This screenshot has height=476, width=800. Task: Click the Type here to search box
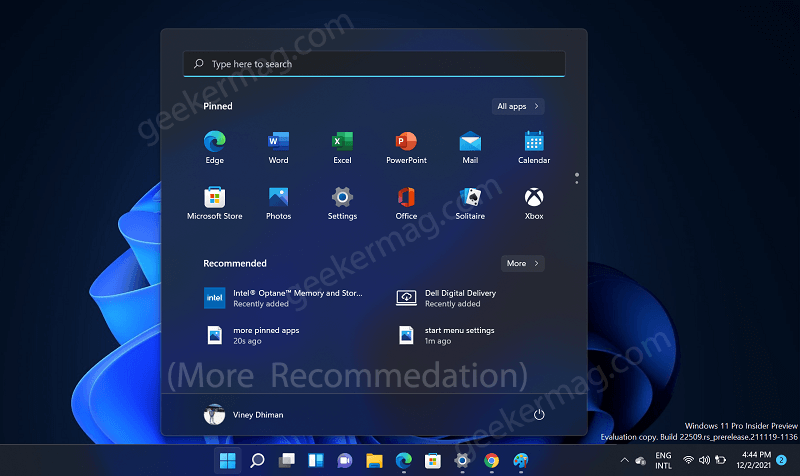(374, 64)
